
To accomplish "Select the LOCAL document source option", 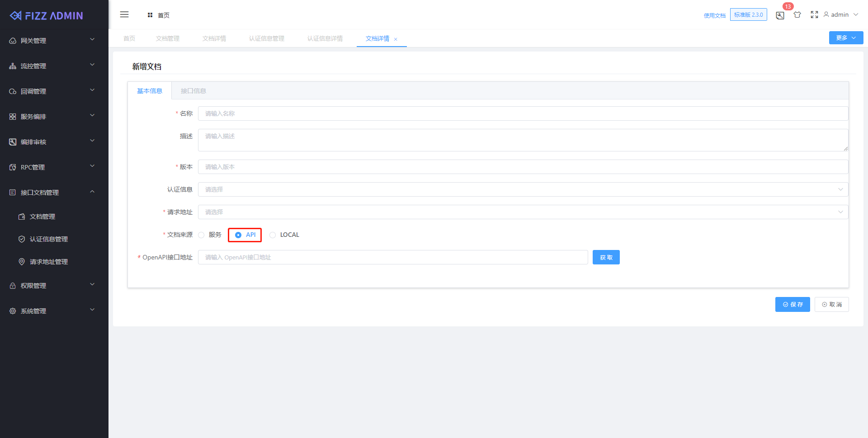I will 273,235.
